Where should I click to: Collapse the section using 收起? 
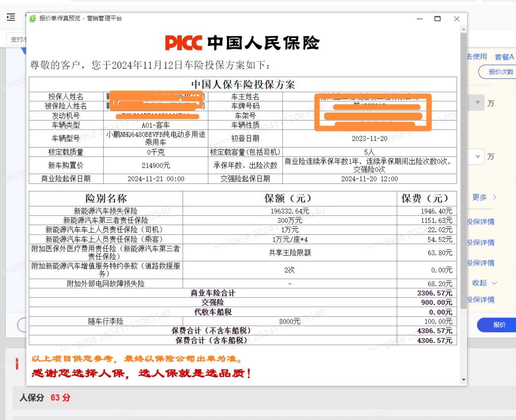(485, 283)
